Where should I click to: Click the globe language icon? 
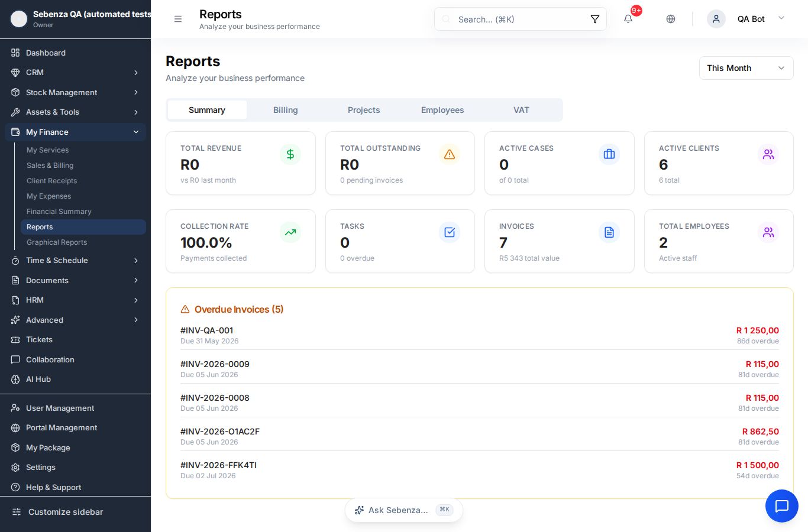coord(671,19)
